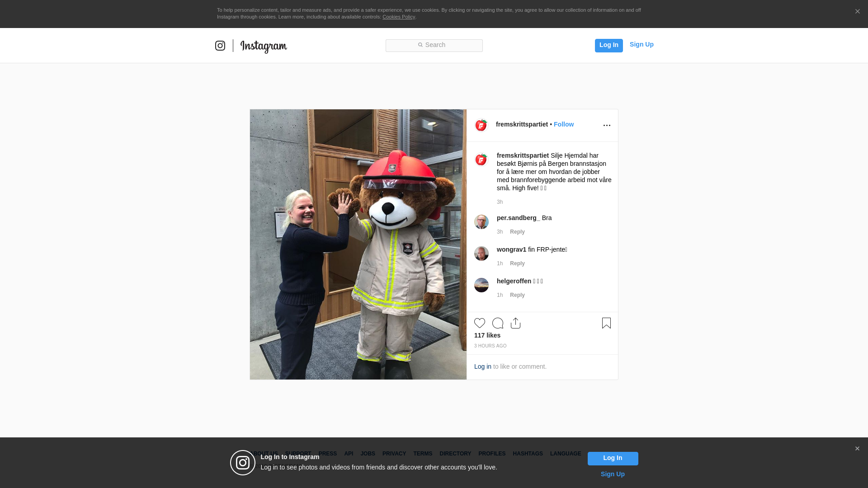This screenshot has height=488, width=868.
Task: Click helgeroffen profile avatar
Action: coord(481,285)
